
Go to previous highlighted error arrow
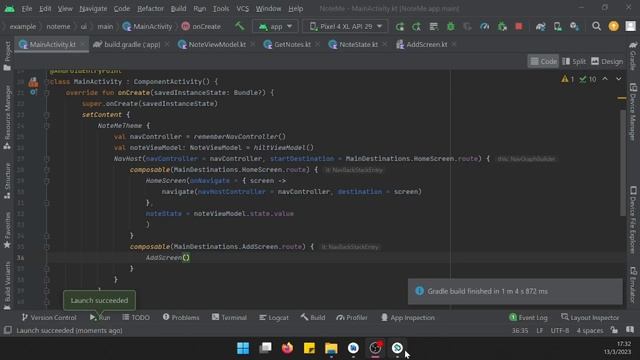[605, 79]
